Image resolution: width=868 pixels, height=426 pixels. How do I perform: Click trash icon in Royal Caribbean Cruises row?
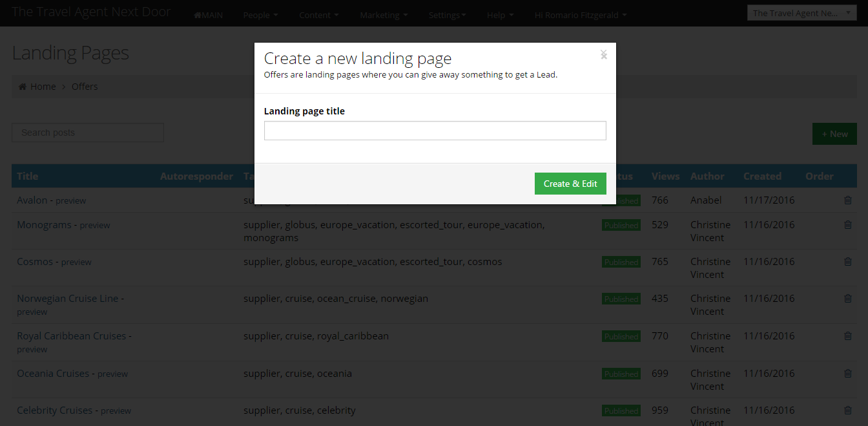848,336
